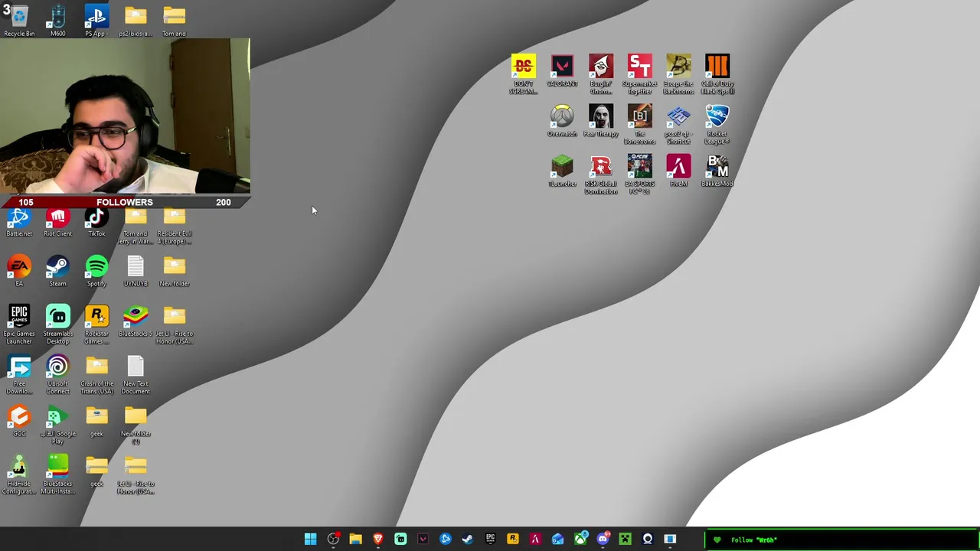Open The Bonerooms game shortcut
Viewport: 980px width, 551px height.
[639, 125]
